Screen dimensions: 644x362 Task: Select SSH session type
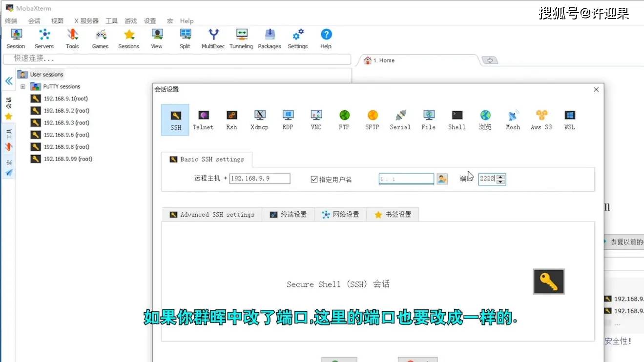(x=175, y=120)
